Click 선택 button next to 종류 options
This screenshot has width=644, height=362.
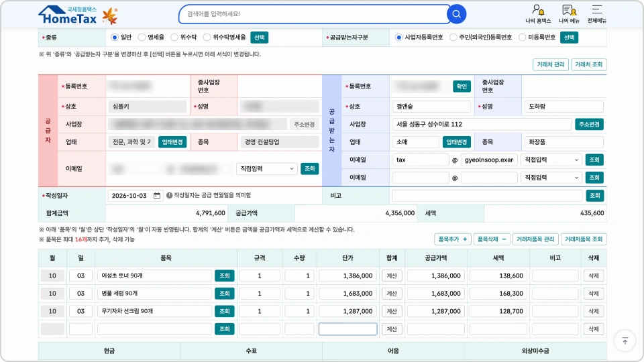click(259, 38)
